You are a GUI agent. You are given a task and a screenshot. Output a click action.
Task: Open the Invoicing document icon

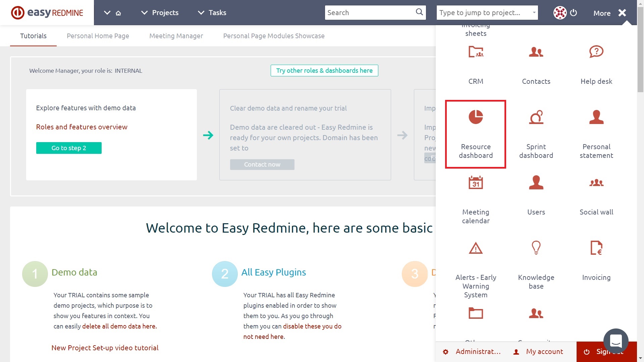point(596,248)
